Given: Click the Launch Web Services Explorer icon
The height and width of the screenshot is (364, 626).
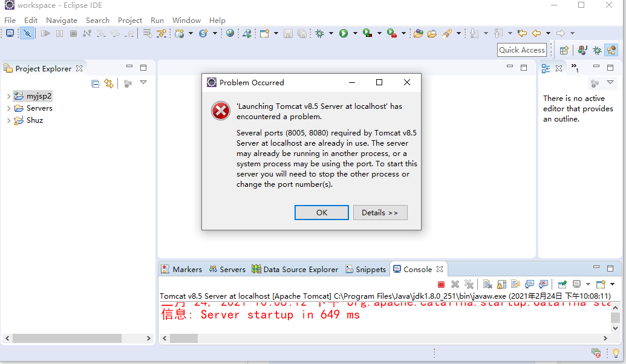Looking at the screenshot, I should tap(247, 33).
